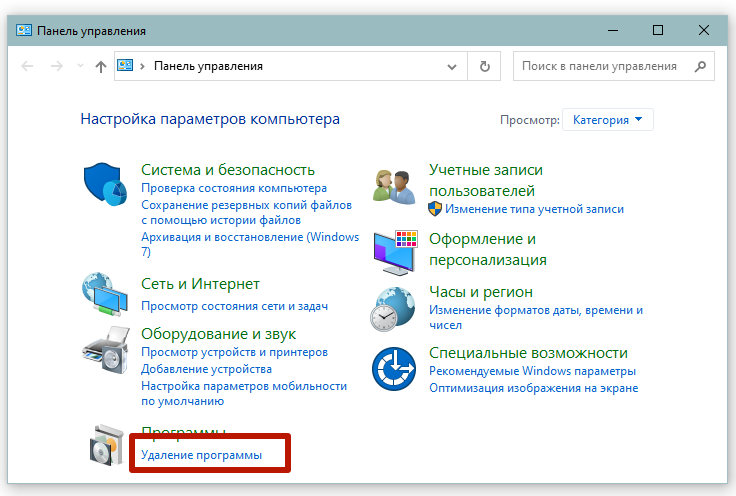Open the Категория view mode dropdown
The width and height of the screenshot is (736, 496).
[x=607, y=120]
